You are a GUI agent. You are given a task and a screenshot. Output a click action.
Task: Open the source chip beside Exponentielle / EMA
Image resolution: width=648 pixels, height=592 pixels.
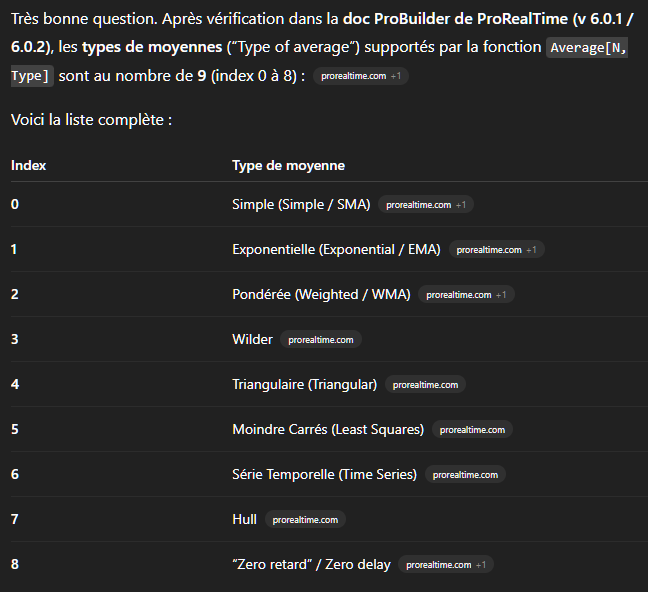tap(496, 250)
